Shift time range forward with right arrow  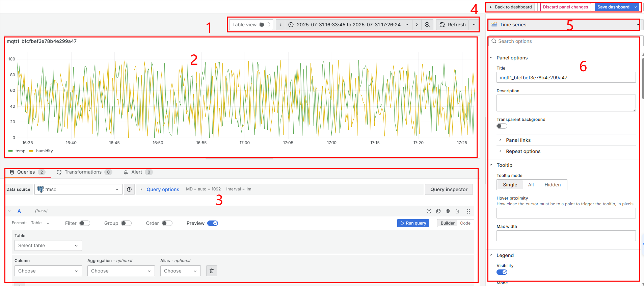pos(417,25)
